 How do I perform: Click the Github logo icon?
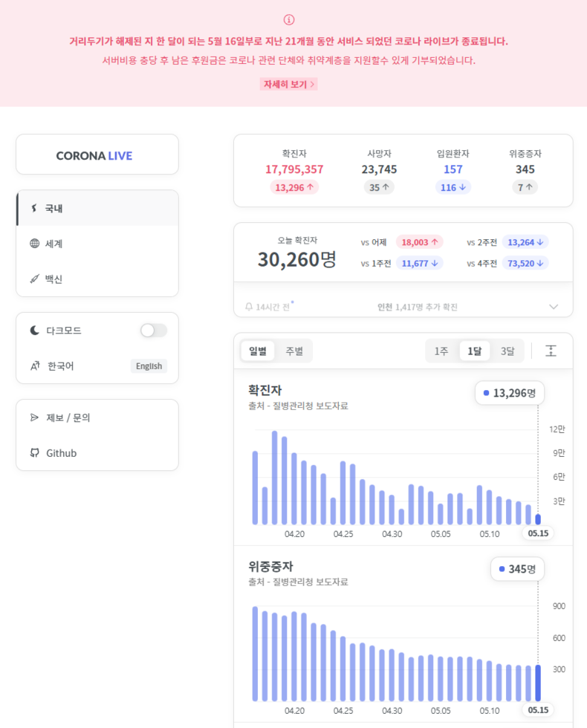click(x=34, y=453)
